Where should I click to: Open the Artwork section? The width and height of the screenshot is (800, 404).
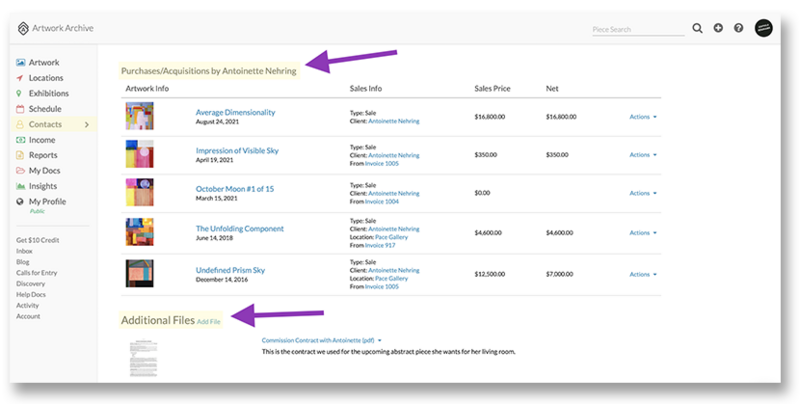coord(44,62)
